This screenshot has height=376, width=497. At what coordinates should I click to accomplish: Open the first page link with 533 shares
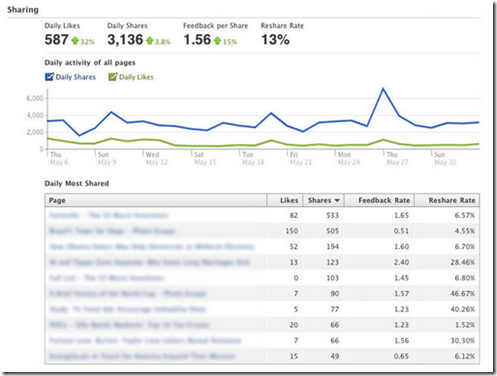(109, 215)
